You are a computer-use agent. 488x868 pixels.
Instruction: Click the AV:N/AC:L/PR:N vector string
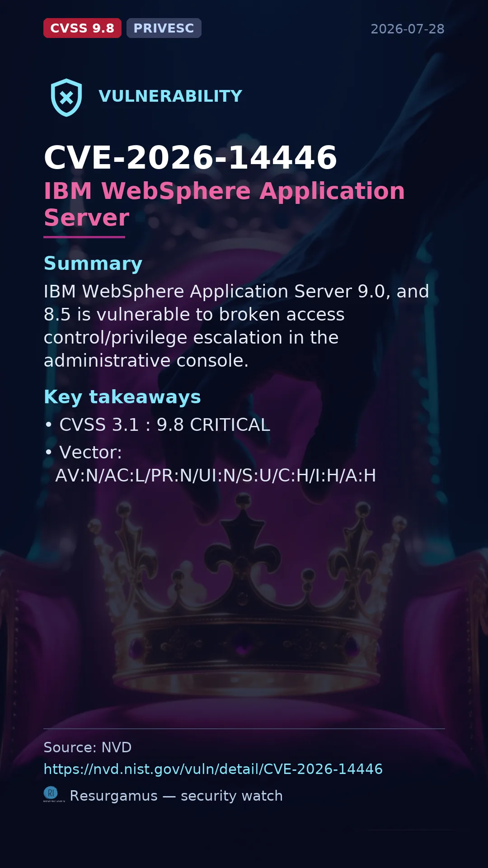coord(216,476)
